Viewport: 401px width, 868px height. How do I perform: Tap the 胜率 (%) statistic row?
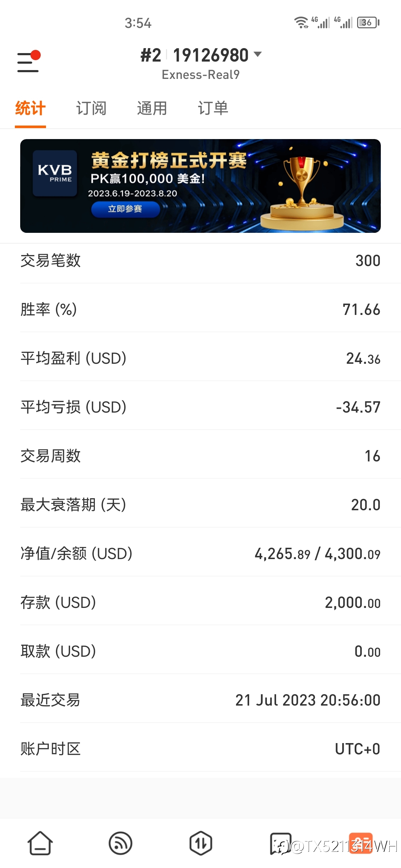[x=200, y=310]
